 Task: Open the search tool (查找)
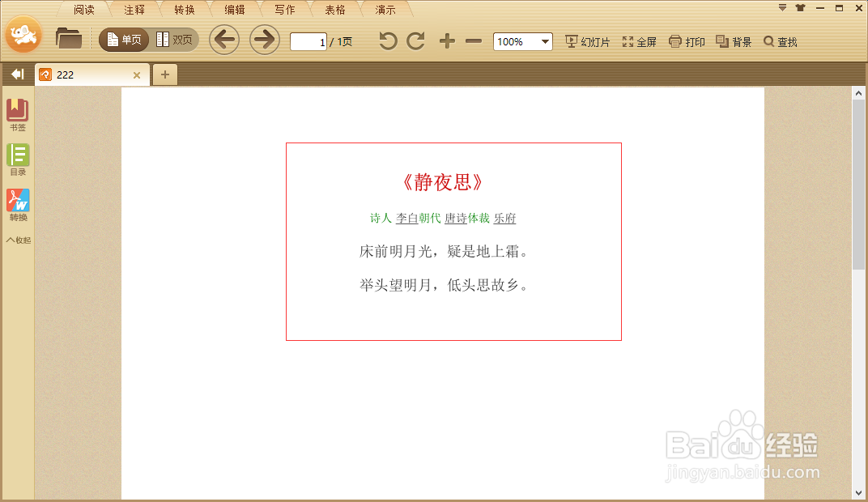(x=781, y=41)
